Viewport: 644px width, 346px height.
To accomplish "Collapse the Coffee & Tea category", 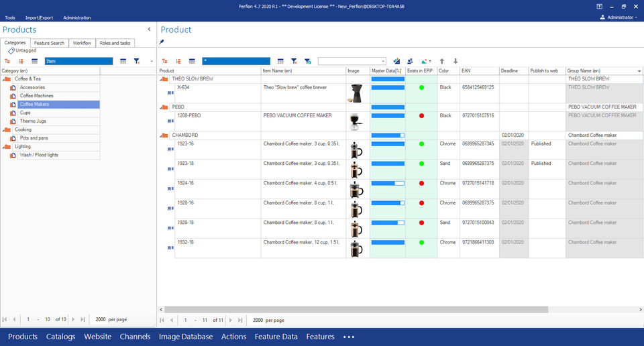I will 7,79.
